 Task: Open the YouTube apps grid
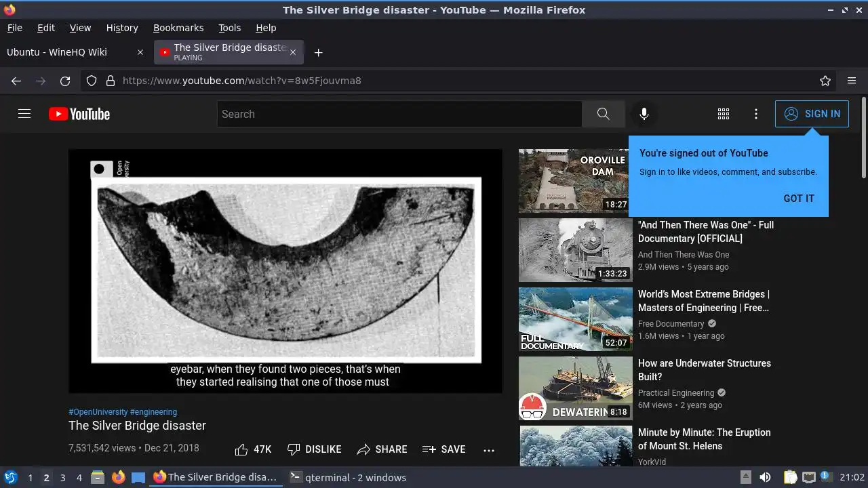coord(724,114)
